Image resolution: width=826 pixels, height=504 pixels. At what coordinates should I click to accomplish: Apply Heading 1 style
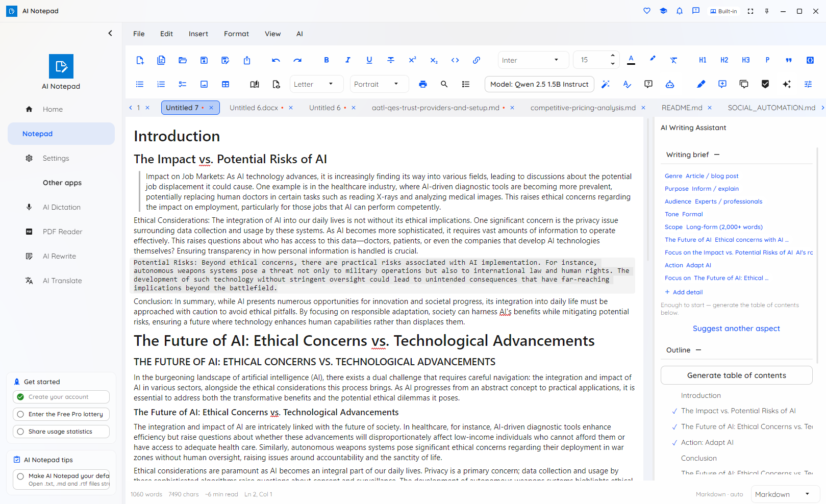[x=703, y=60]
